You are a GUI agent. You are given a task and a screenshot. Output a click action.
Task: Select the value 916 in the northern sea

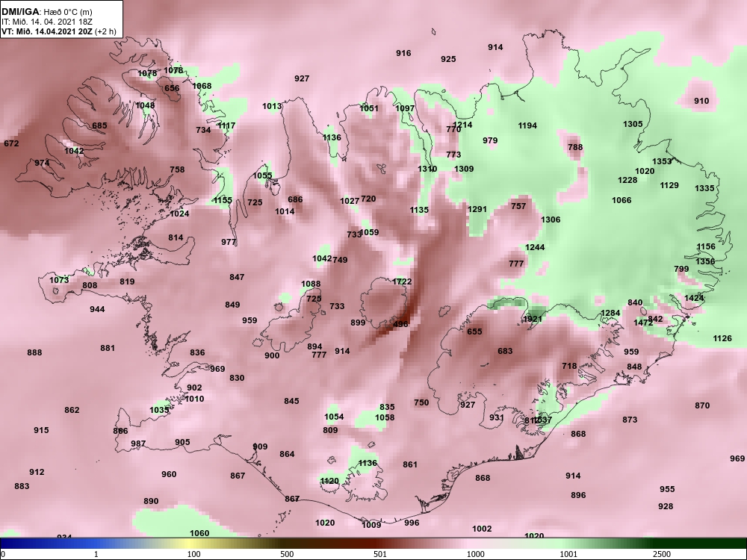(x=403, y=53)
